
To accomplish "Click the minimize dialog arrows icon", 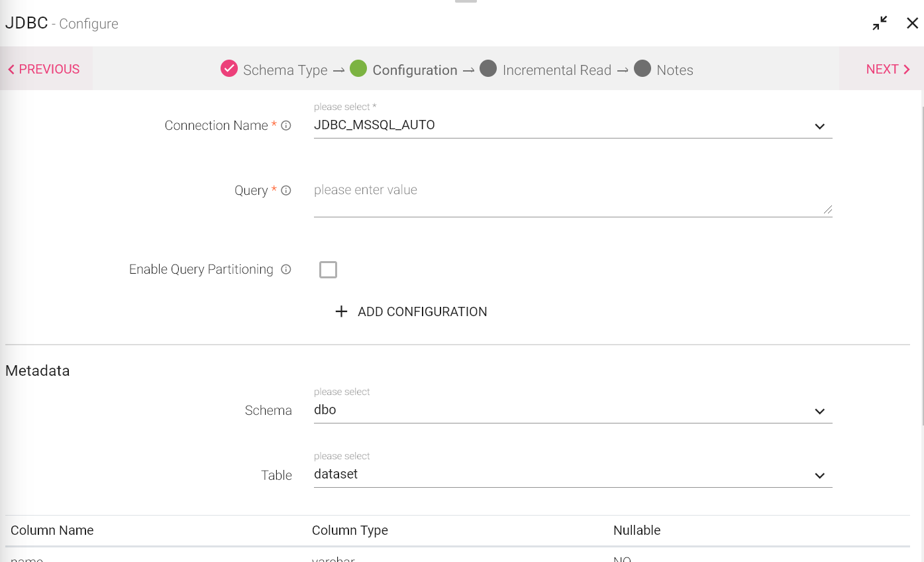I will click(x=880, y=24).
